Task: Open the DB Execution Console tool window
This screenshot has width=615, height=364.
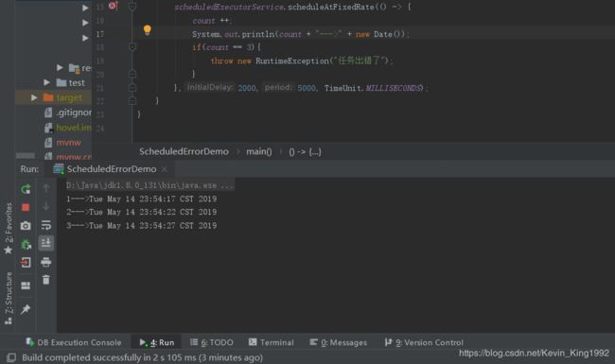Action: [74, 342]
